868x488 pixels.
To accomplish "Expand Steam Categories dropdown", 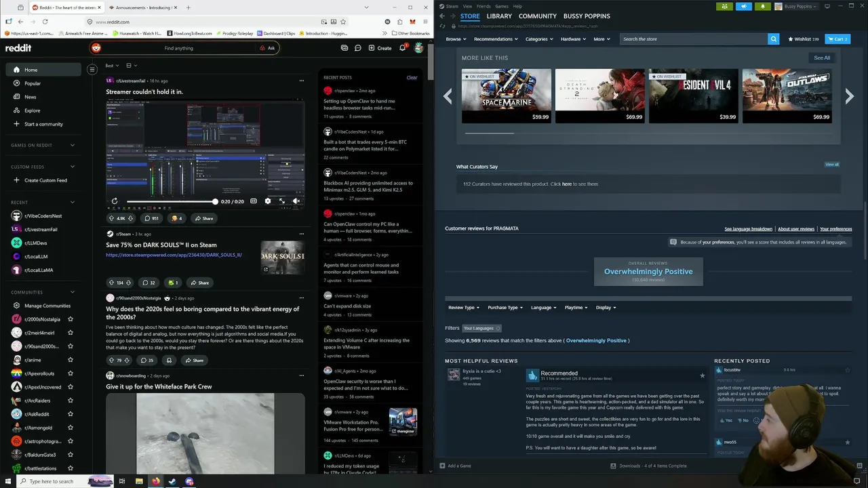I will point(539,39).
